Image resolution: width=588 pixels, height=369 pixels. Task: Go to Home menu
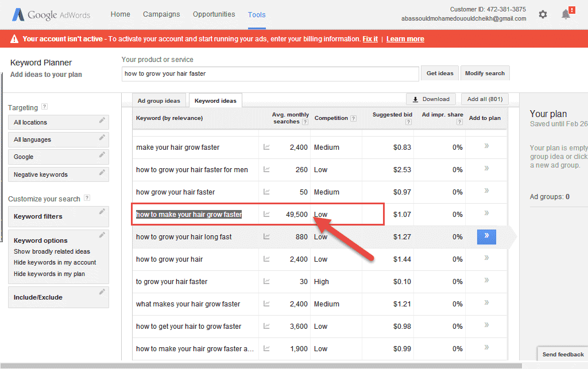click(121, 14)
